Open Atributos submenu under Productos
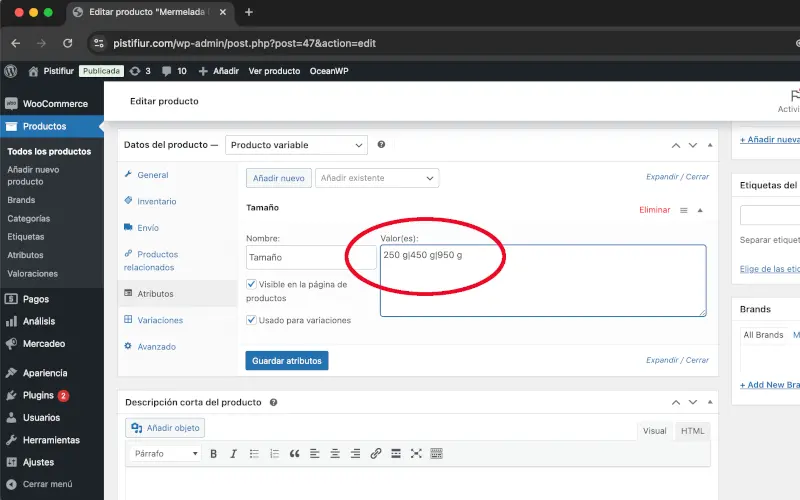 [26, 255]
